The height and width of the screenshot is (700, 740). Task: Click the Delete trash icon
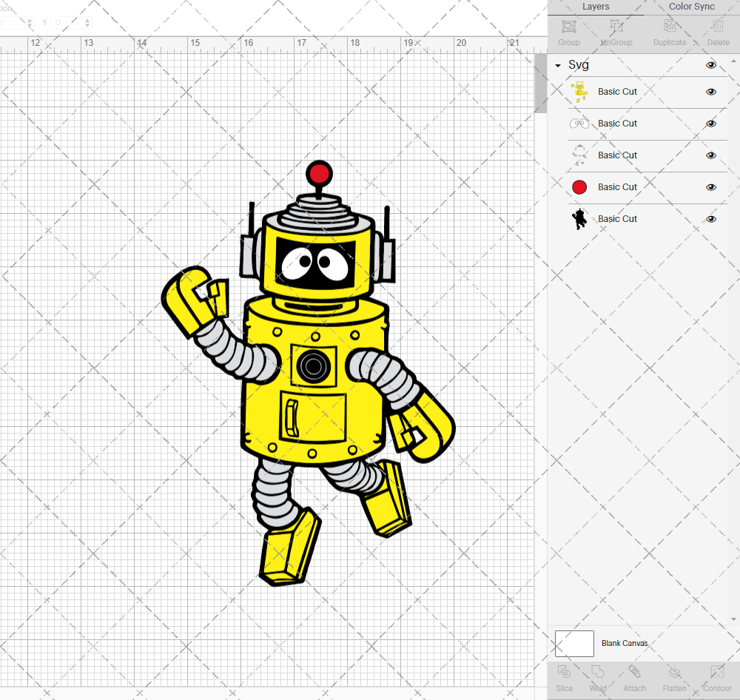point(718,27)
